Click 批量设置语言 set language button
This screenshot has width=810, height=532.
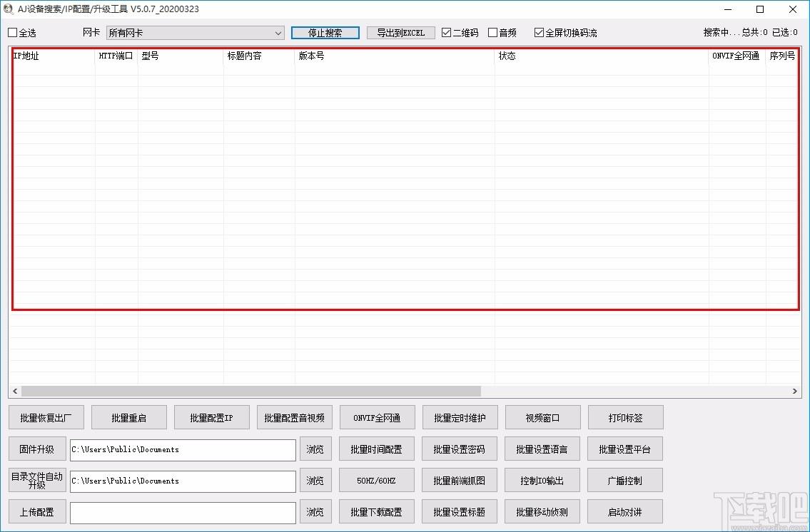pos(542,449)
